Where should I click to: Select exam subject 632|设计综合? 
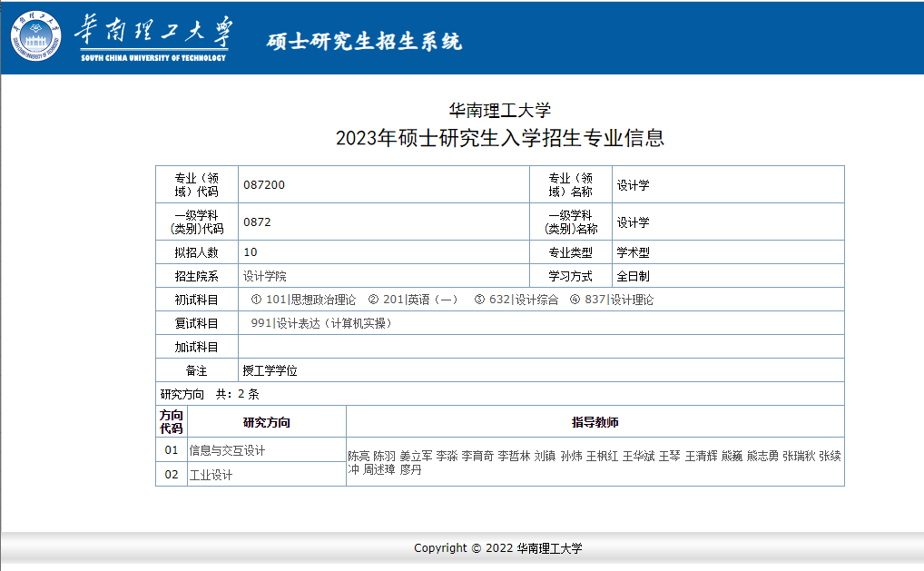coord(524,300)
